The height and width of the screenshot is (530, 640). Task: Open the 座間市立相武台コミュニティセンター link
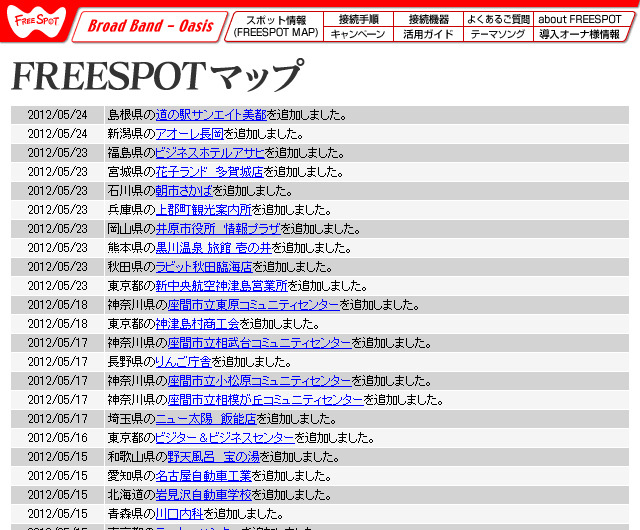pyautogui.click(x=260, y=343)
